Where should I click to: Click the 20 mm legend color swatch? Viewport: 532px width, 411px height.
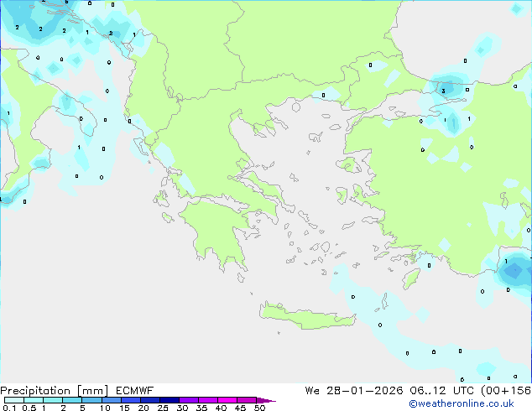150,400
